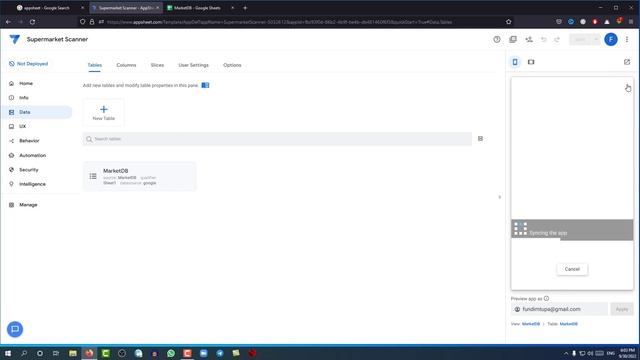Image resolution: width=640 pixels, height=360 pixels.
Task: Switch to the Slices tab
Action: tap(157, 65)
